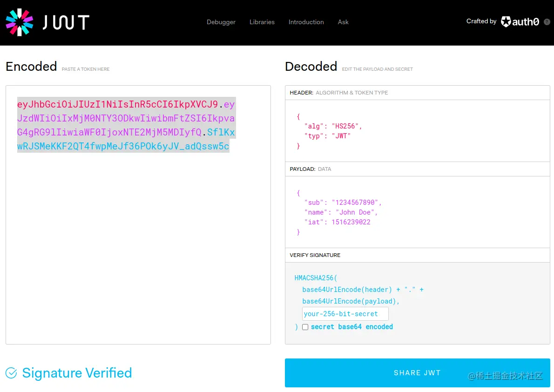Click the JWT logo in the header
This screenshot has height=392, width=554.
[47, 22]
